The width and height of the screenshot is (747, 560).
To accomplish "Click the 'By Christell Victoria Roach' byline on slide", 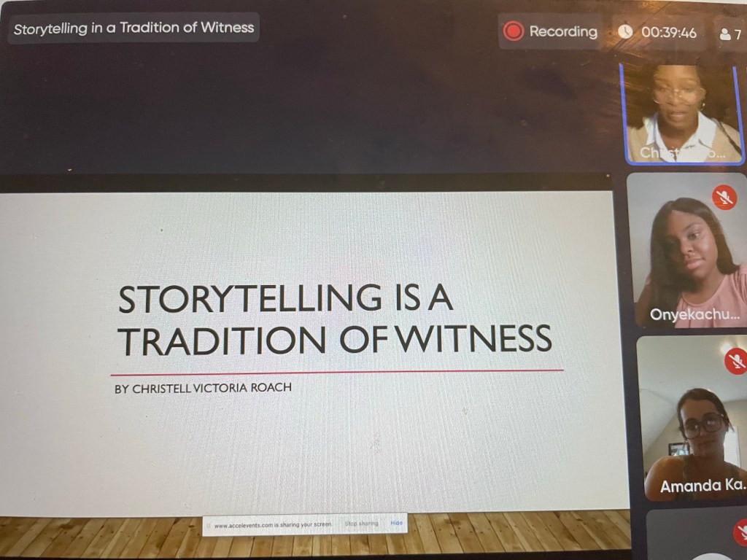I will tap(203, 388).
